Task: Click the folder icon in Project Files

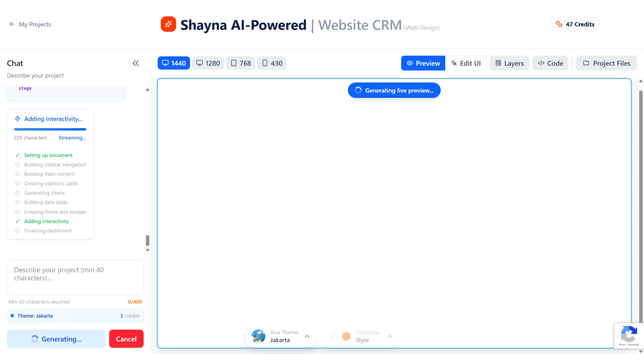Action: click(586, 63)
